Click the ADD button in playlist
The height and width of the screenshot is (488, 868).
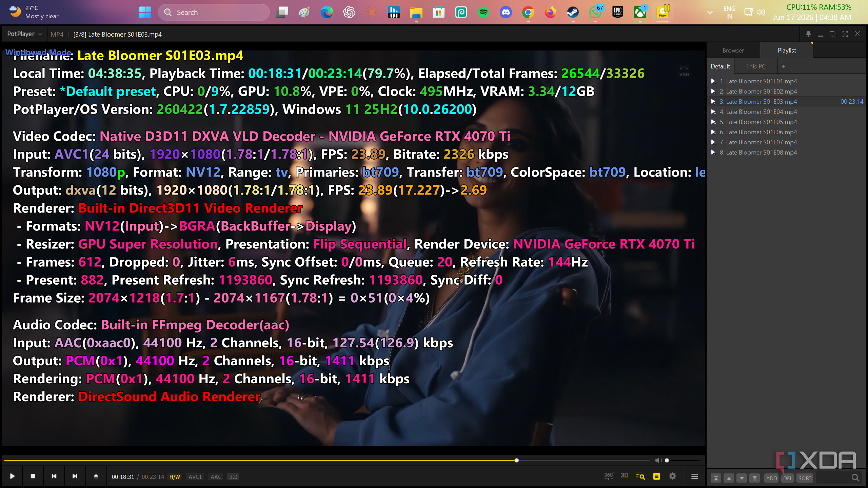(x=771, y=478)
